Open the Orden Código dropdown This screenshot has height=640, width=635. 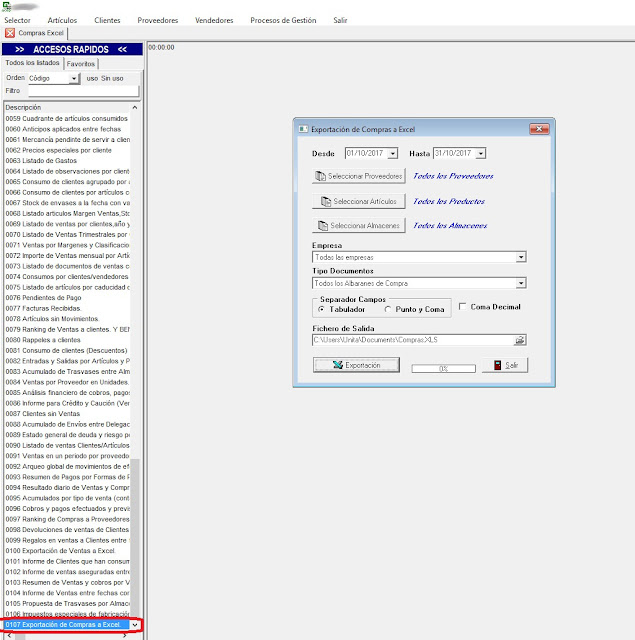pos(74,78)
